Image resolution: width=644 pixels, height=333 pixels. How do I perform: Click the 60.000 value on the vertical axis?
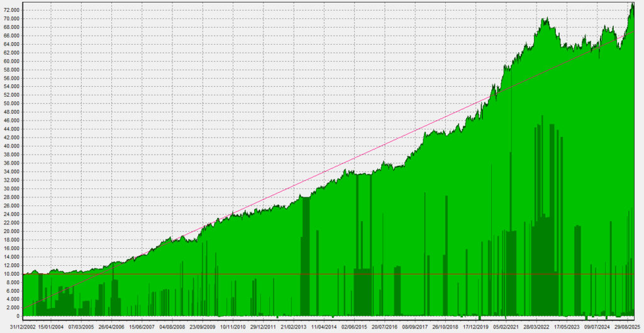pyautogui.click(x=13, y=61)
